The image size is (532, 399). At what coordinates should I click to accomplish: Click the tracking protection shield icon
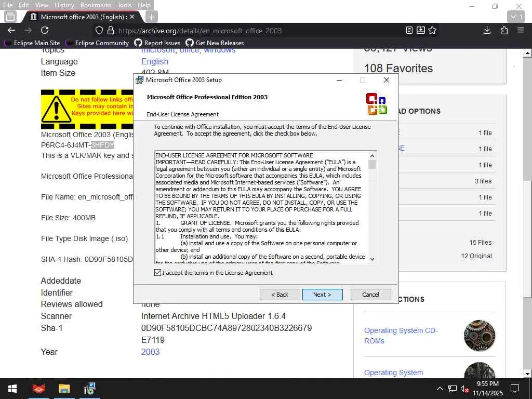99,31
